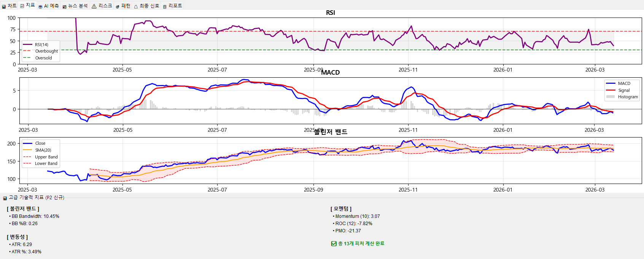Click the 리스크 warning triangle icon
644x259 pixels.
(x=94, y=6)
